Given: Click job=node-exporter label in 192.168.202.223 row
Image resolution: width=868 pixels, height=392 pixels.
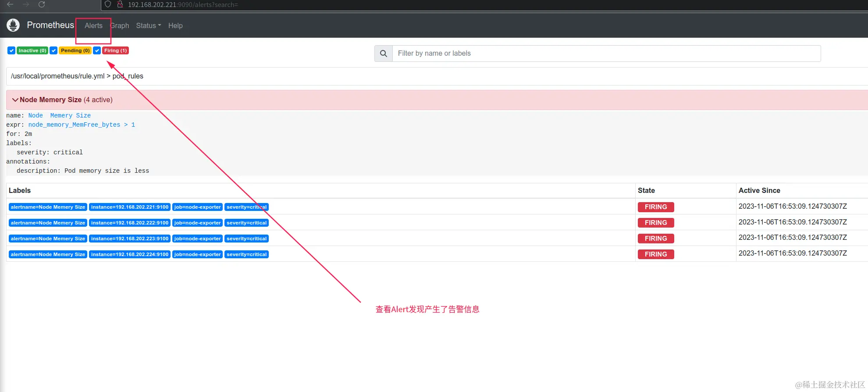Looking at the screenshot, I should (x=197, y=239).
